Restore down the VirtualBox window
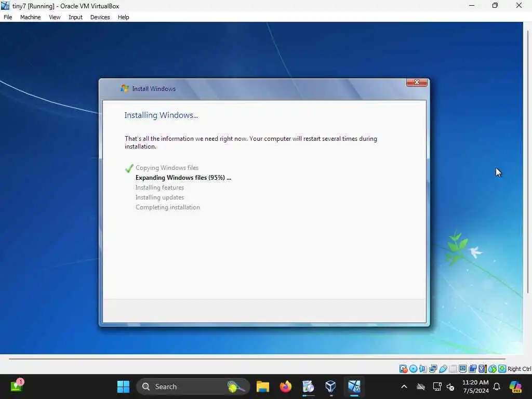The image size is (532, 399). point(495,5)
